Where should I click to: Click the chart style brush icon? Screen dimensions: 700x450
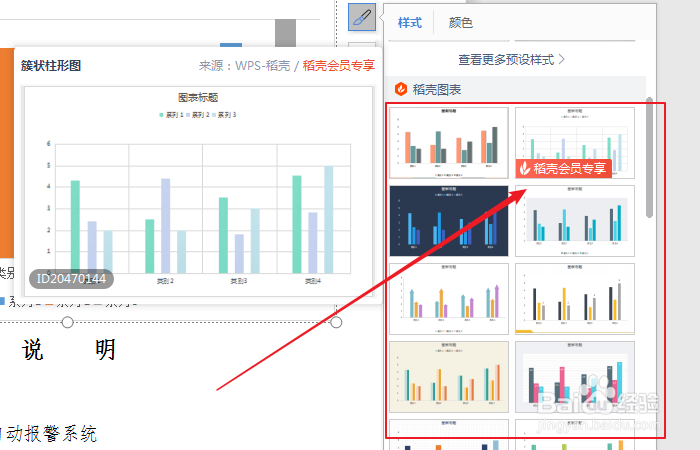point(362,17)
